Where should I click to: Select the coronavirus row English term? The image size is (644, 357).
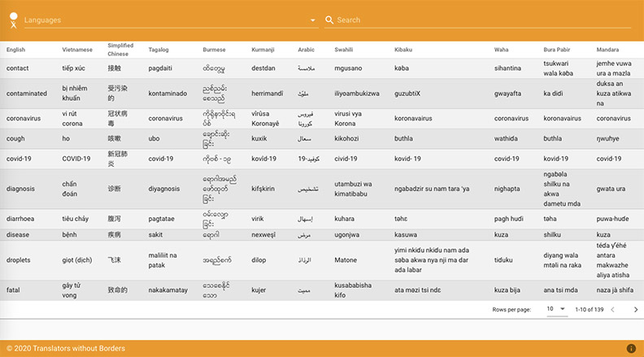[x=24, y=119]
